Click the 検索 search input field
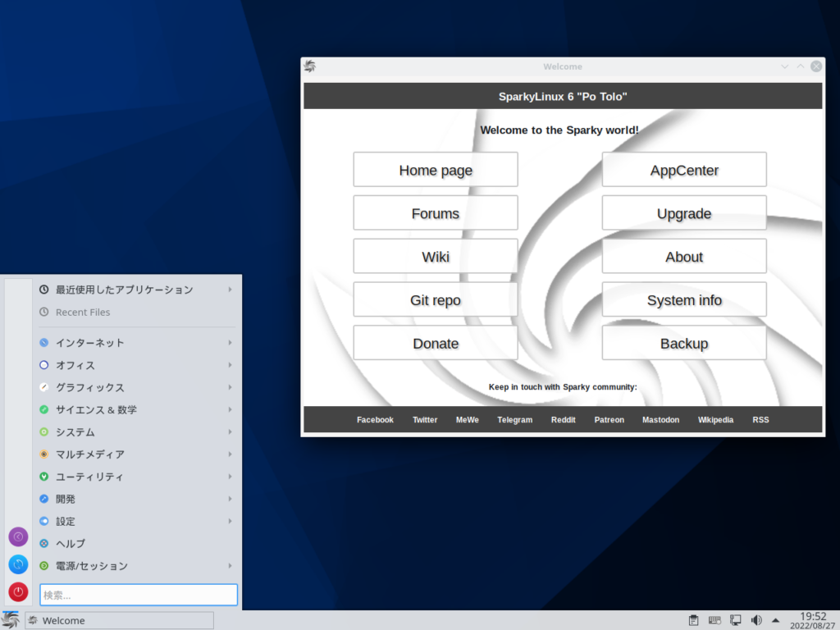Image resolution: width=840 pixels, height=630 pixels. click(138, 595)
